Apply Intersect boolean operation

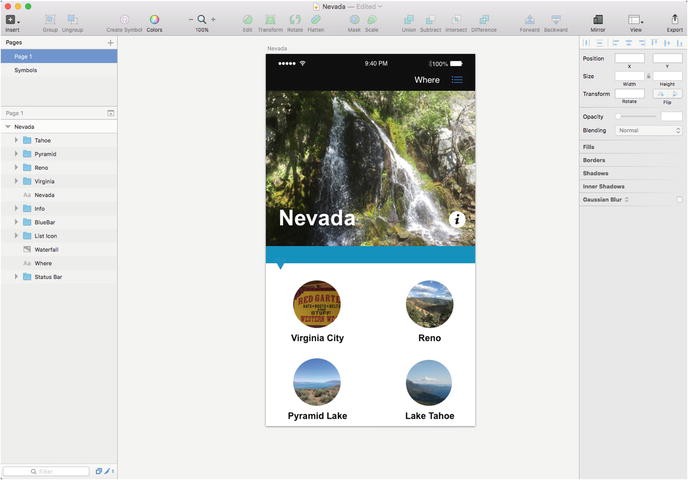456,19
